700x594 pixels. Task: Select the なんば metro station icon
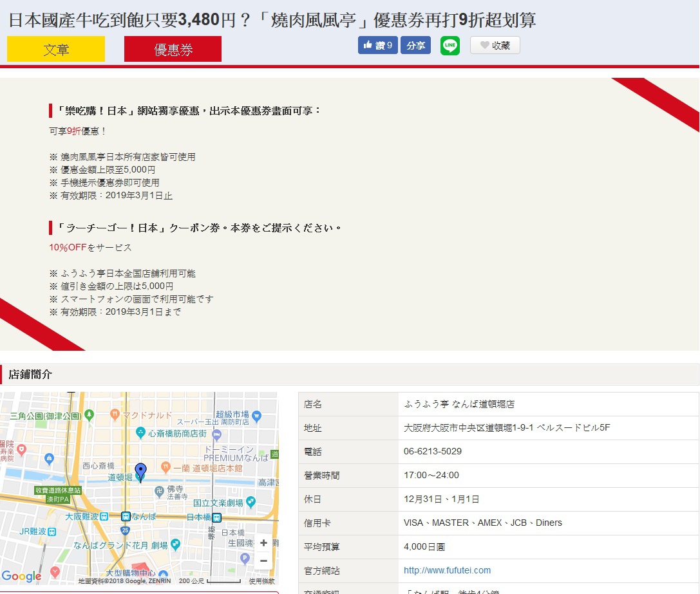126,516
